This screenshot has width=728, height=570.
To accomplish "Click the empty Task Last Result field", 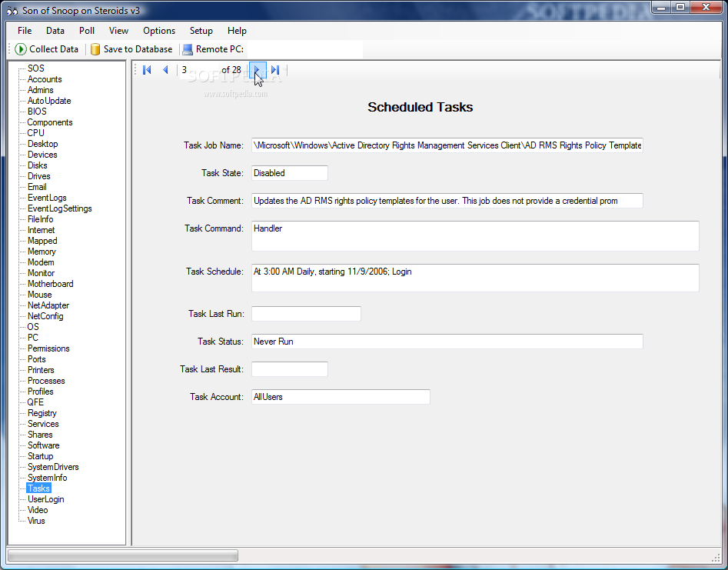I will click(x=290, y=369).
